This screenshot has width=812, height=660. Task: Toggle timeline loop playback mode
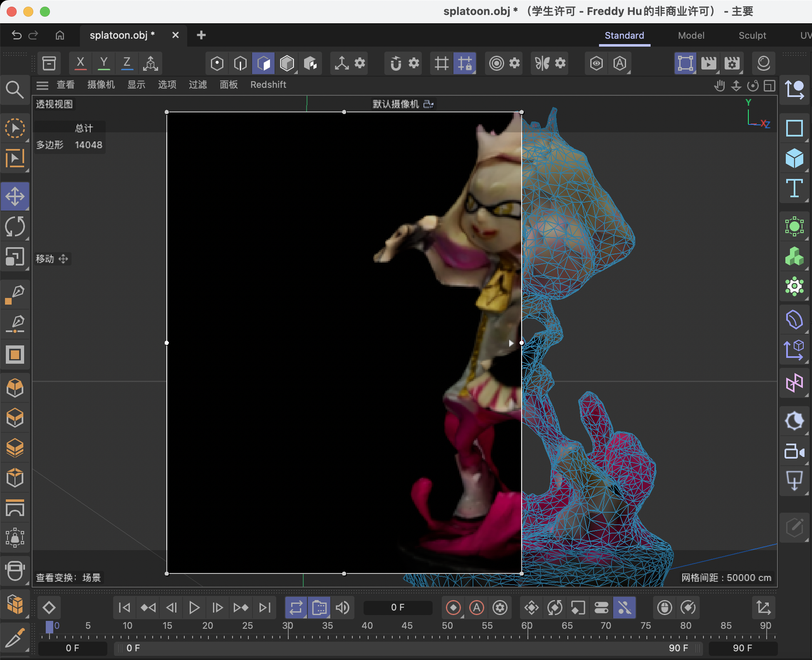click(296, 608)
